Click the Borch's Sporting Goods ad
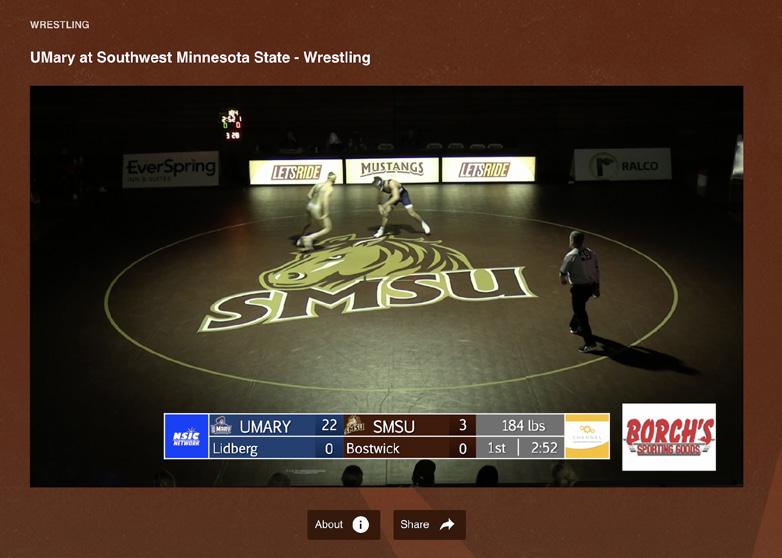Viewport: 782px width, 558px height. (x=669, y=437)
